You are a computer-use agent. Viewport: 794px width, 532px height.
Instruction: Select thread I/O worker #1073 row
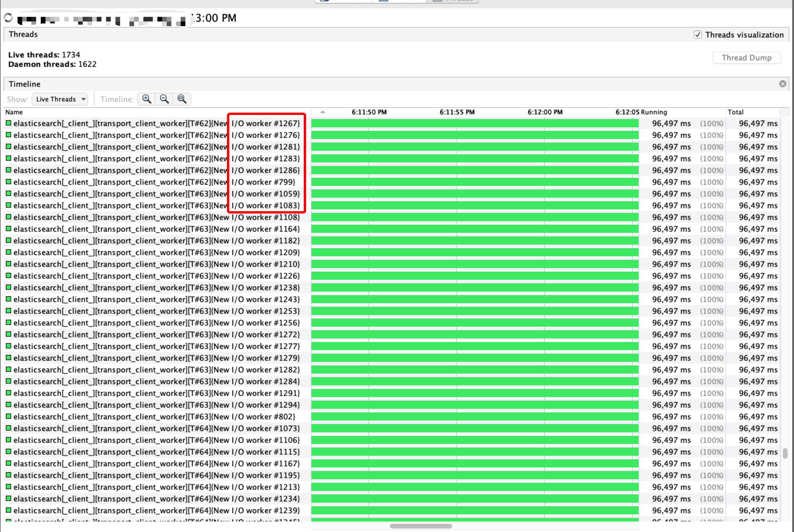coord(392,428)
